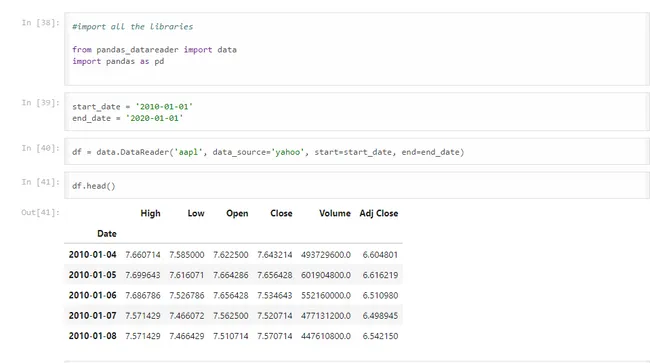650x363 pixels.
Task: Click the High value 7.686786
Action: point(143,295)
